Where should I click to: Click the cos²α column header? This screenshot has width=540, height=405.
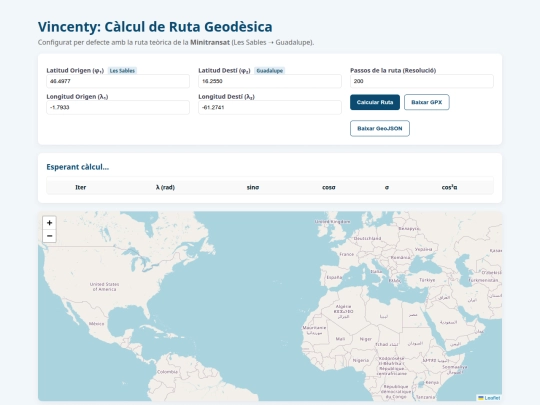[449, 187]
